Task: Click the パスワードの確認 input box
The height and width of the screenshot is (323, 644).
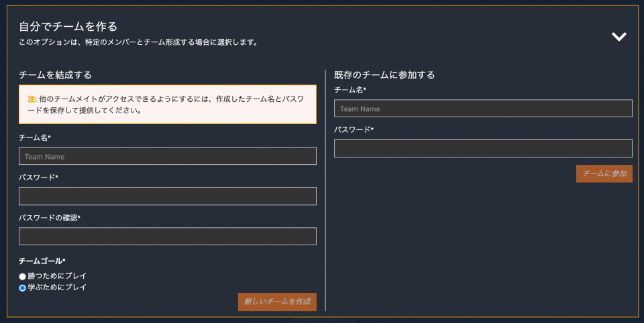Action: pyautogui.click(x=168, y=236)
